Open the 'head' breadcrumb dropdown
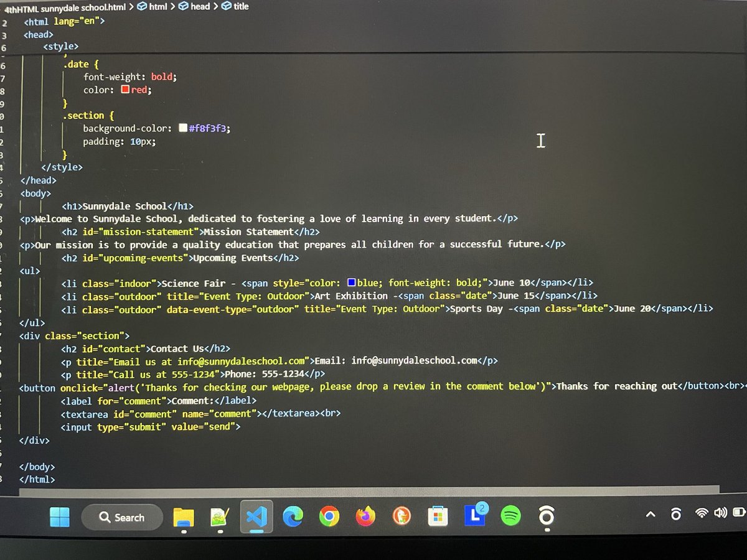 pos(200,6)
